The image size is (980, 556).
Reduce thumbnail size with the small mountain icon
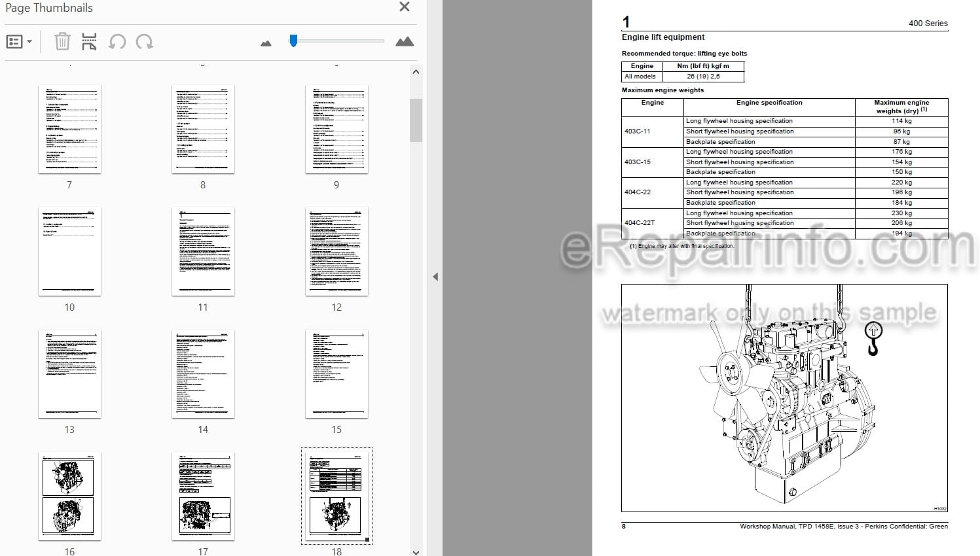266,43
